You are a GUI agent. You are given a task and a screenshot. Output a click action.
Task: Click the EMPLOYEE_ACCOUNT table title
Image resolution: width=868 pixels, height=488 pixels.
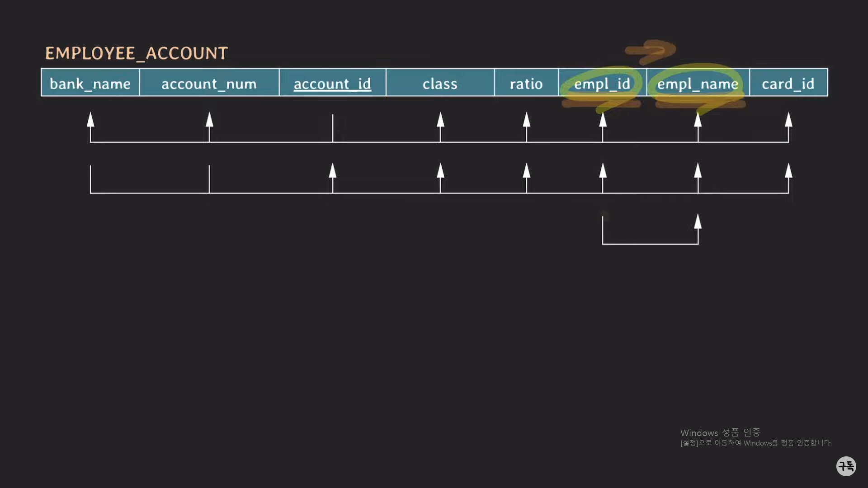tap(136, 53)
